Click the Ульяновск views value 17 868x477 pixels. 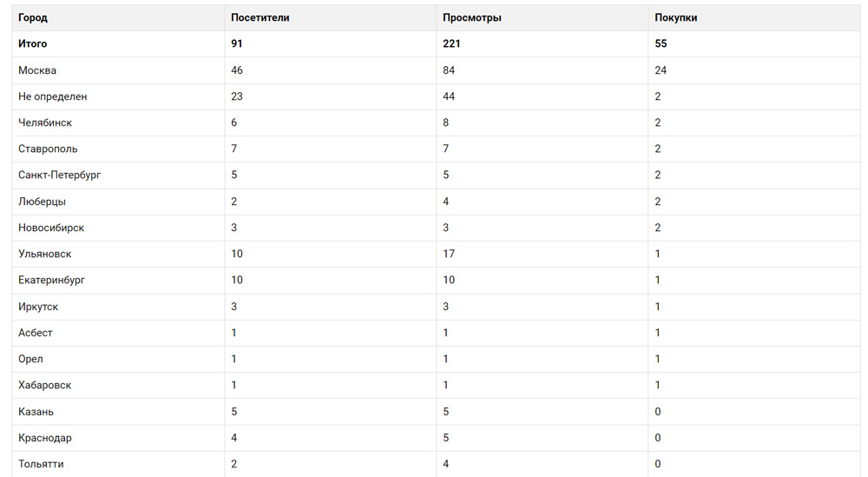(449, 254)
